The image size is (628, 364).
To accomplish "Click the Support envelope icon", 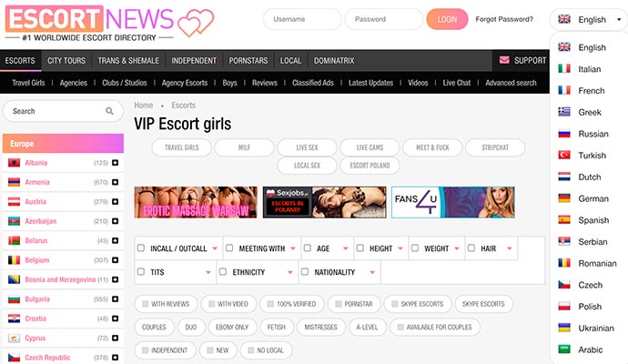I will click(504, 61).
